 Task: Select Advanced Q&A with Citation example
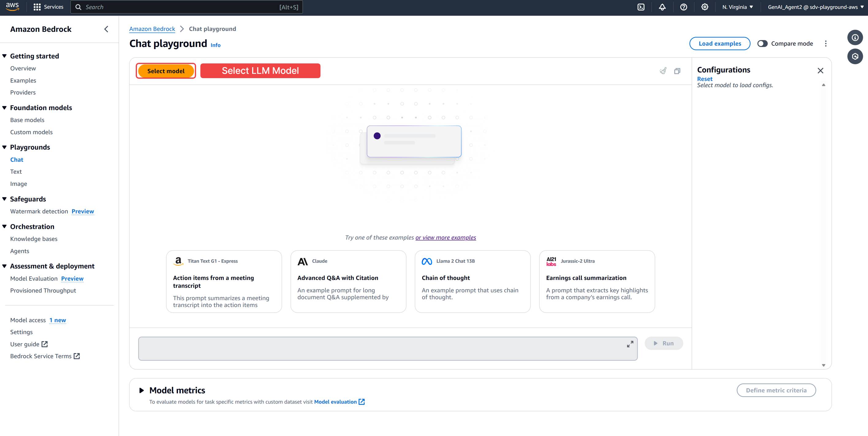tap(348, 281)
